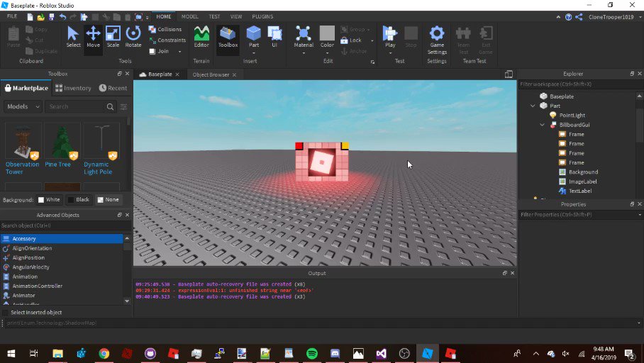Open the FILE menu
Image resolution: width=644 pixels, height=363 pixels.
12,16
